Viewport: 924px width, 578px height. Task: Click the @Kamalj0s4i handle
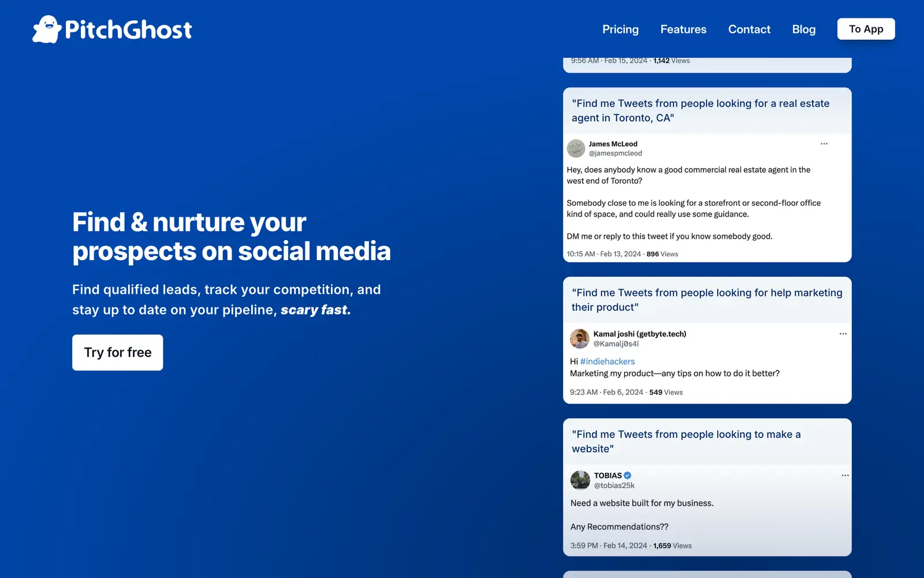pyautogui.click(x=616, y=343)
